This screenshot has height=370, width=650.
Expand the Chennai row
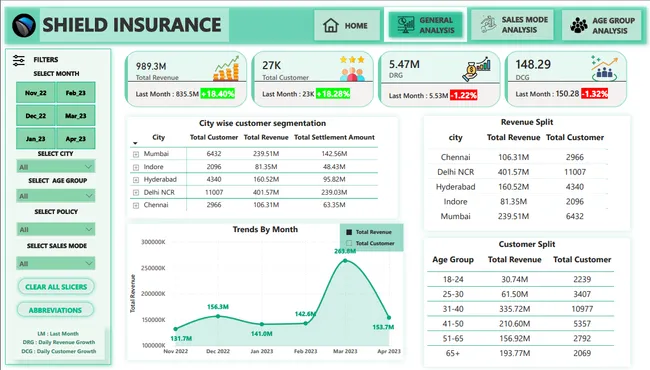coord(136,206)
